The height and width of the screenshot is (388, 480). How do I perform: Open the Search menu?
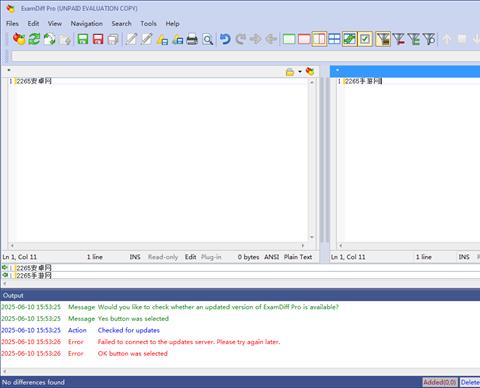tap(121, 24)
